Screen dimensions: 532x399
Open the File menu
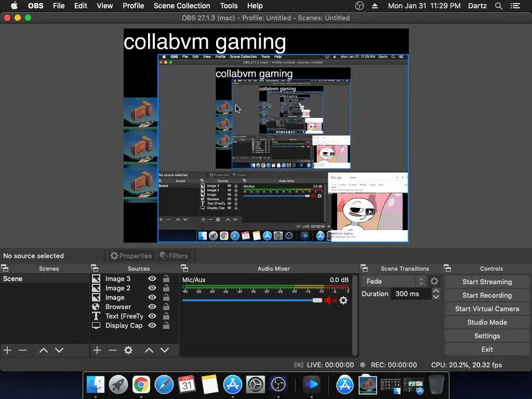pos(59,6)
